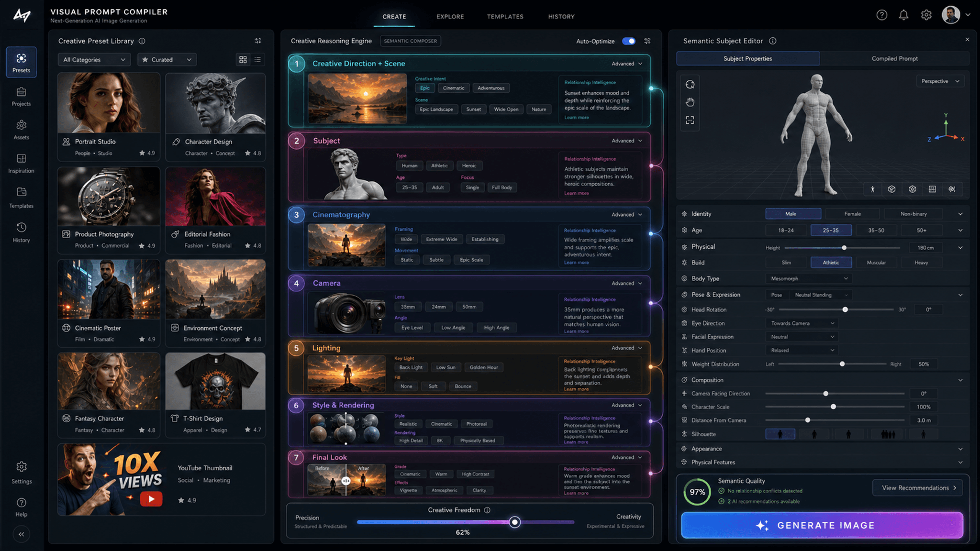Open Learn more link in Lighting section
The width and height of the screenshot is (980, 551).
pyautogui.click(x=576, y=389)
